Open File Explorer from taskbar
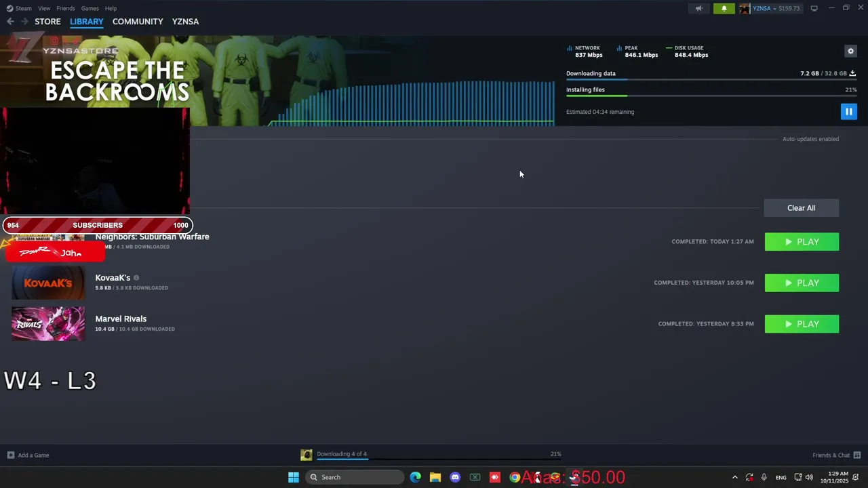Screen dimensions: 868x488 (x=435, y=477)
